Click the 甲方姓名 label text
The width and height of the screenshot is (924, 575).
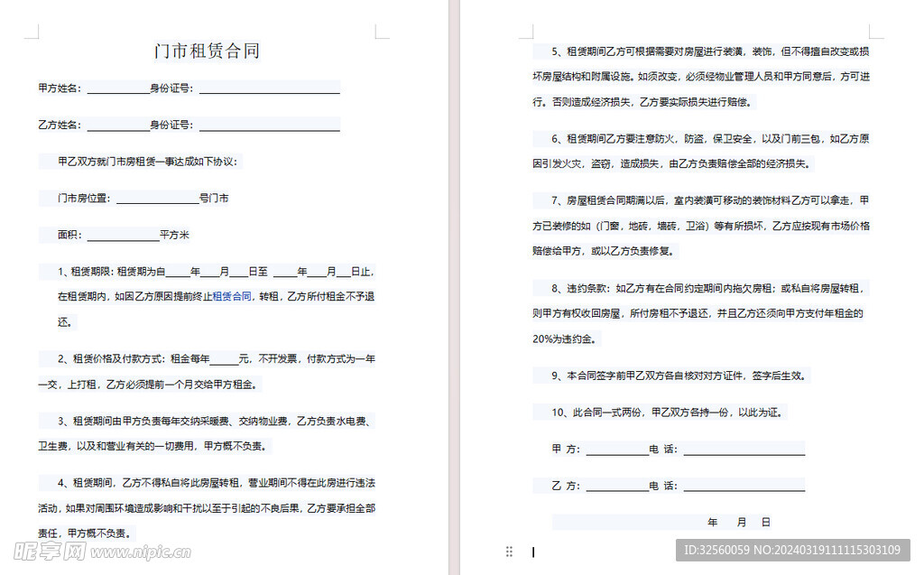60,88
